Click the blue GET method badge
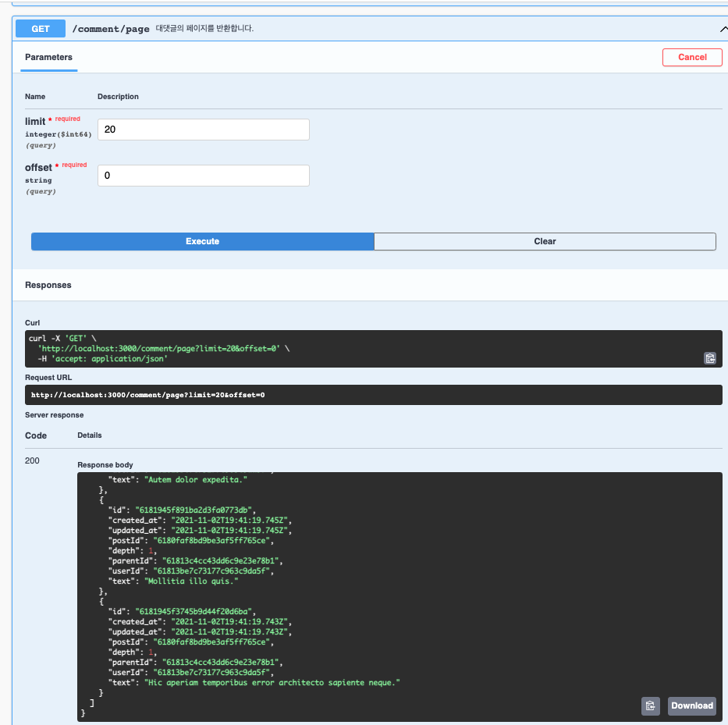Image resolution: width=728 pixels, height=725 pixels. click(40, 28)
